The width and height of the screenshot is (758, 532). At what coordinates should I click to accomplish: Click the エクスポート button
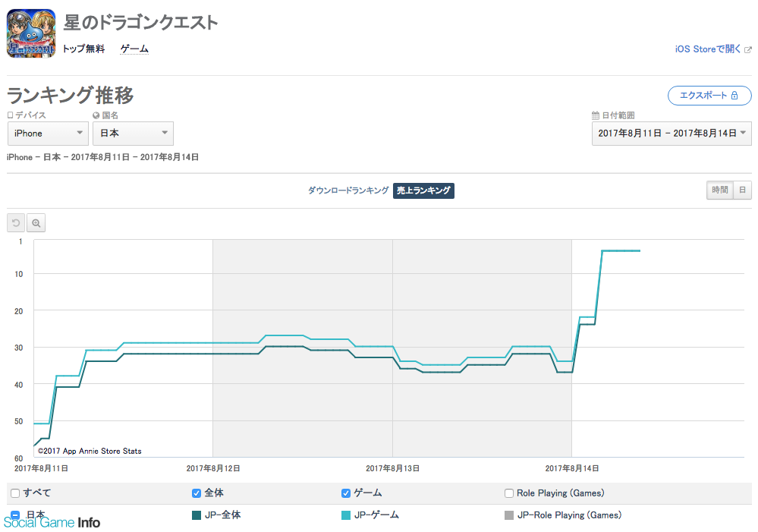coord(709,96)
